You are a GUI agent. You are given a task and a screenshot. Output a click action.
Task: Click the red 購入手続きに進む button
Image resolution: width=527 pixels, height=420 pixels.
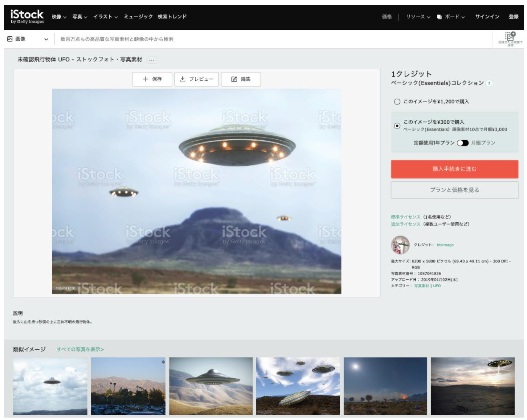(454, 169)
